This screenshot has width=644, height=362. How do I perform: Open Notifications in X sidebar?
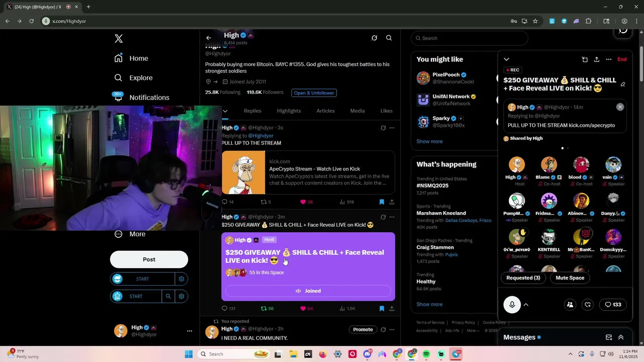(x=141, y=97)
